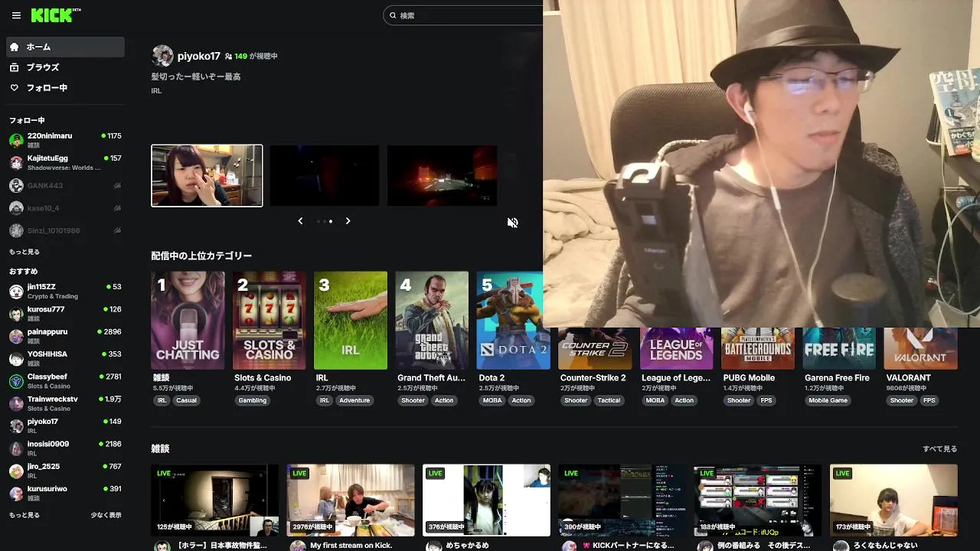The image size is (980, 551).
Task: Click Adventure tag under IRL
Action: coord(354,400)
